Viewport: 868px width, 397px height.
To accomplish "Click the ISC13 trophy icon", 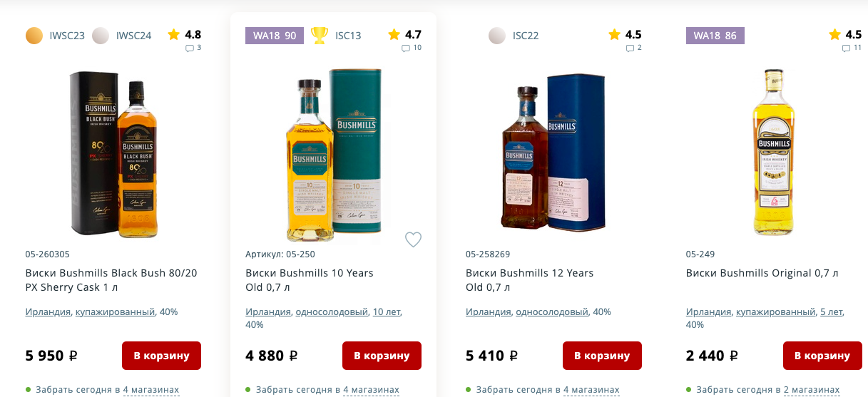I will pyautogui.click(x=320, y=35).
